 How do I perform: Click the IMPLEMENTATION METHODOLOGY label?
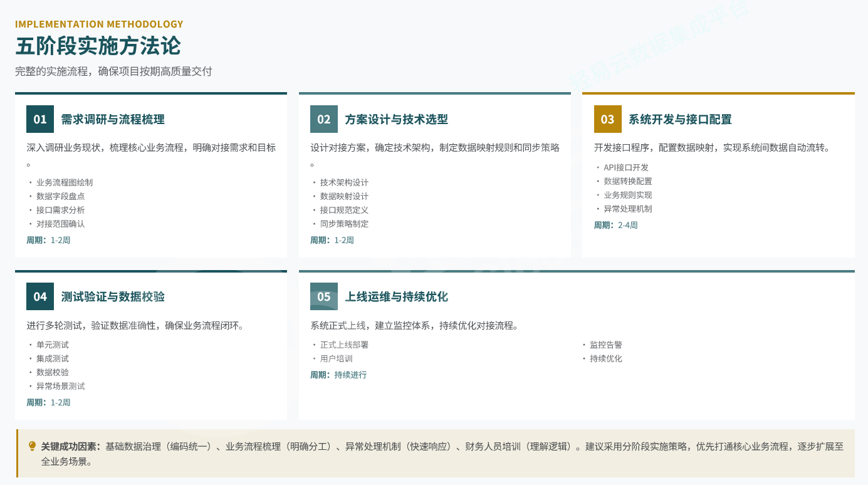[x=99, y=24]
